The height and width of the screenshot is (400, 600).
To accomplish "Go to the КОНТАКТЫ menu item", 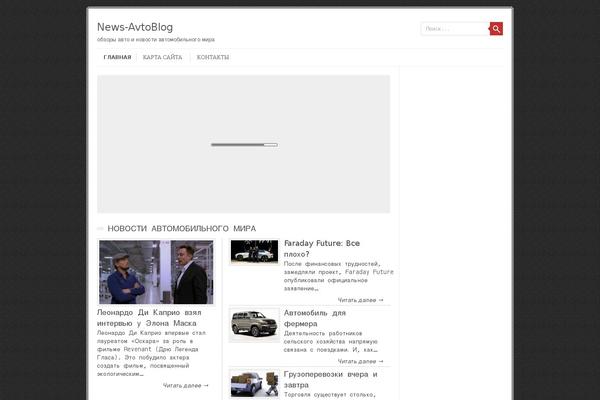I will click(x=213, y=57).
